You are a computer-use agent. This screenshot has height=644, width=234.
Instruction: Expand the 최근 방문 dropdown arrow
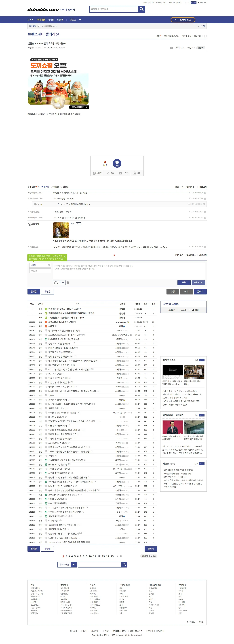click(x=39, y=26)
